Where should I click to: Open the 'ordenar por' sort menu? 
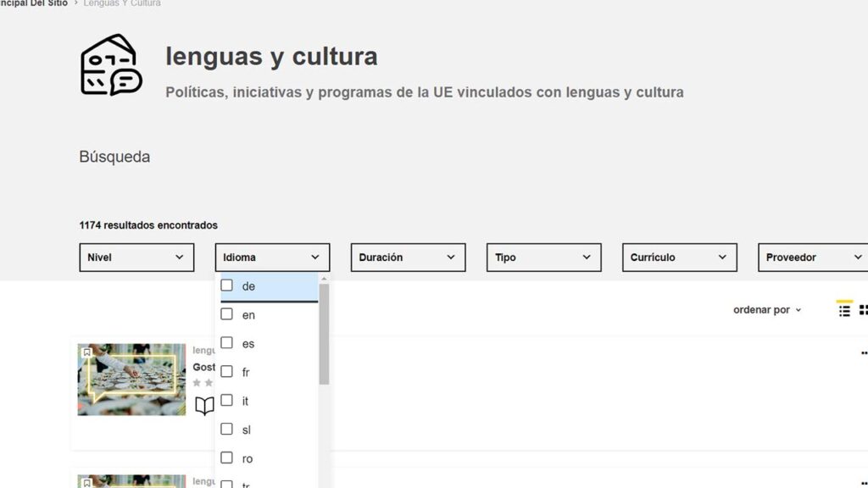(x=766, y=310)
